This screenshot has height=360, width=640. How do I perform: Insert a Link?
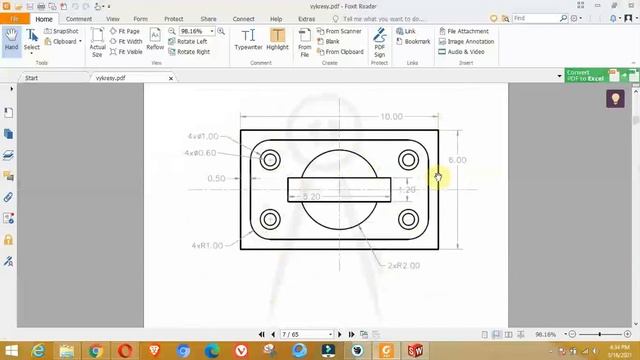pyautogui.click(x=406, y=31)
